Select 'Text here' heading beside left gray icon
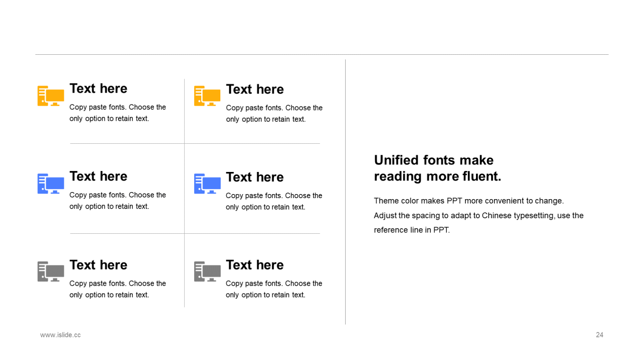Screen dimensions: 644x362 click(x=99, y=265)
